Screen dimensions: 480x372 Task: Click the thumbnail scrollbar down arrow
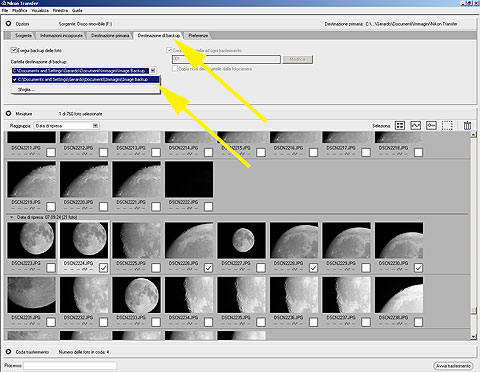tap(473, 337)
